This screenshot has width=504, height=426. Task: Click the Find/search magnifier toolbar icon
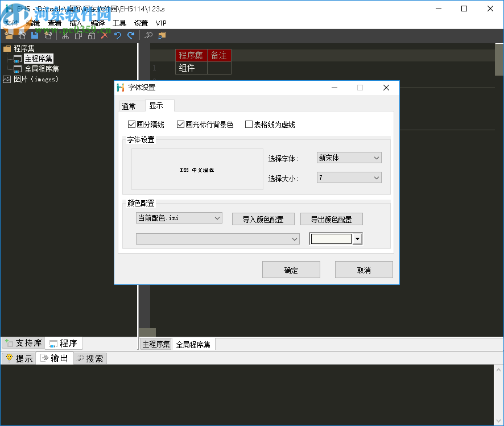point(147,35)
